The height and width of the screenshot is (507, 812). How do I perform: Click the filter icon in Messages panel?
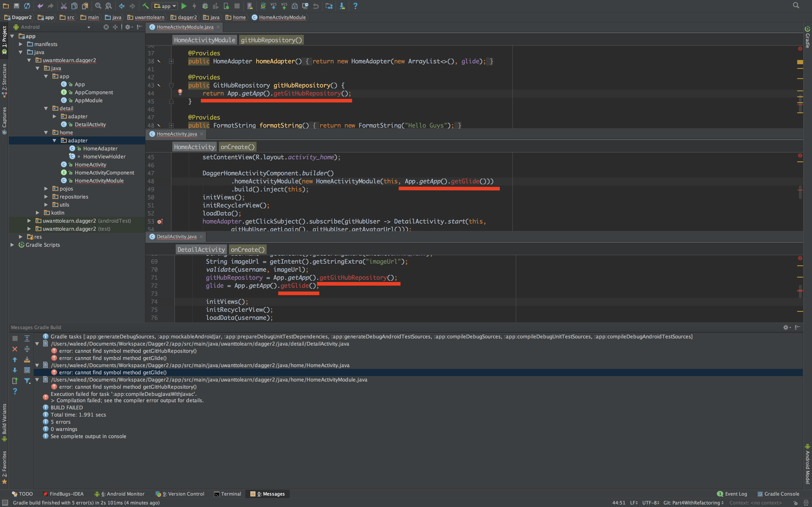click(x=27, y=381)
